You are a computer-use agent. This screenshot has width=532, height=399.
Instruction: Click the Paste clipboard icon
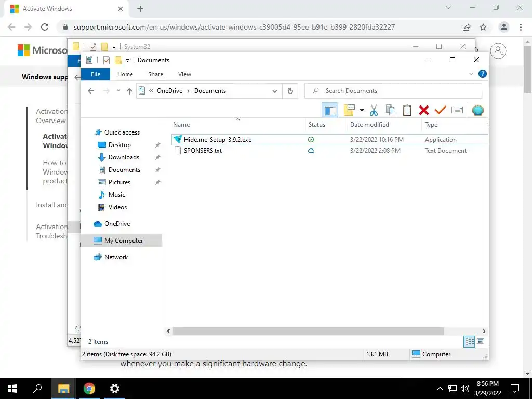pyautogui.click(x=407, y=110)
